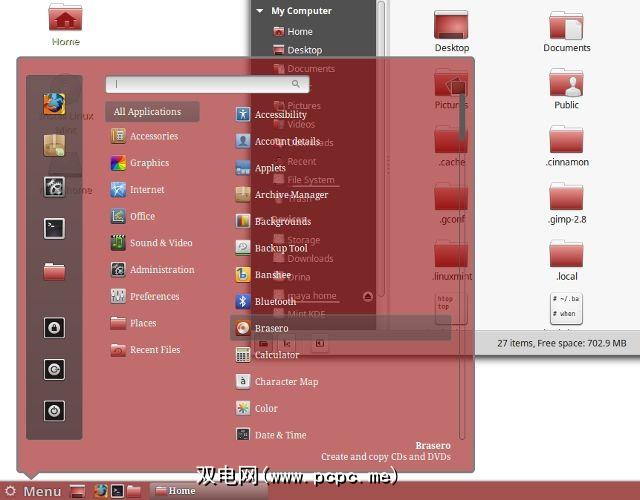Select .cinnamon folder in file manager
640x500 pixels.
coord(567,146)
